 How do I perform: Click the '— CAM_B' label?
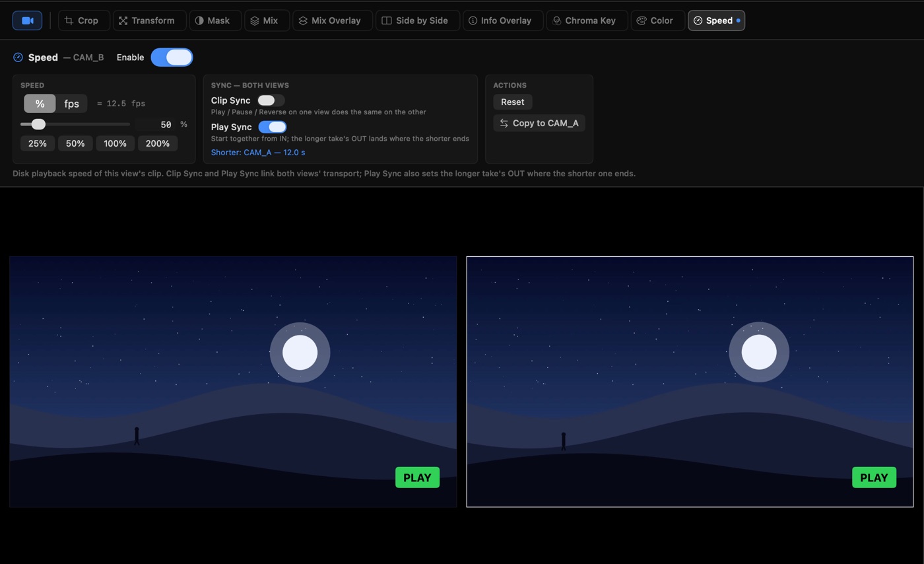(x=83, y=57)
